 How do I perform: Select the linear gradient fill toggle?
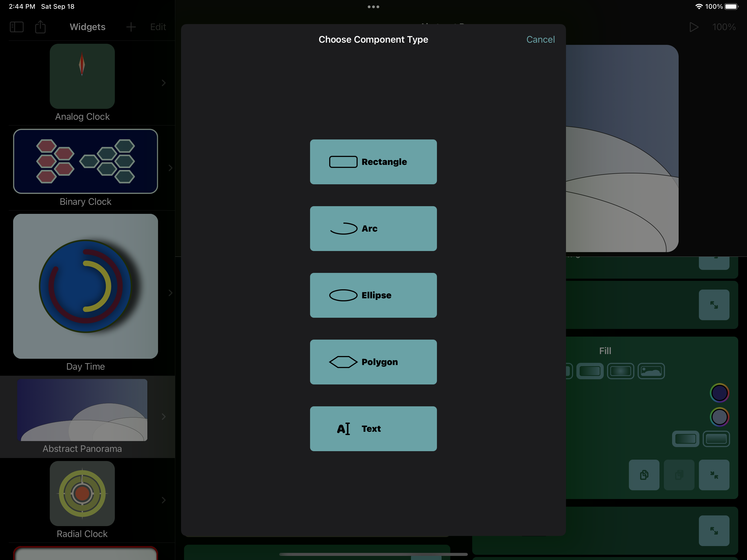[590, 371]
